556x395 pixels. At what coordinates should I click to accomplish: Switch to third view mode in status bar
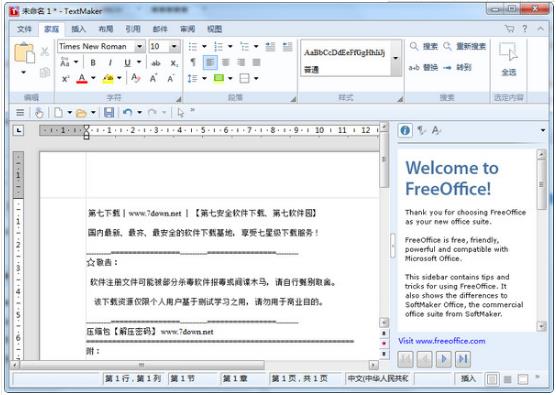coord(523,379)
